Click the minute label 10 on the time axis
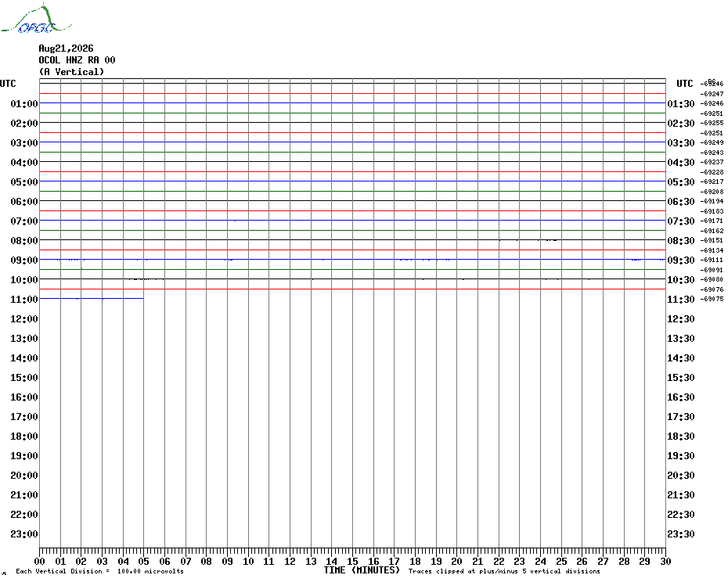Image resolution: width=728 pixels, height=582 pixels. pos(248,562)
